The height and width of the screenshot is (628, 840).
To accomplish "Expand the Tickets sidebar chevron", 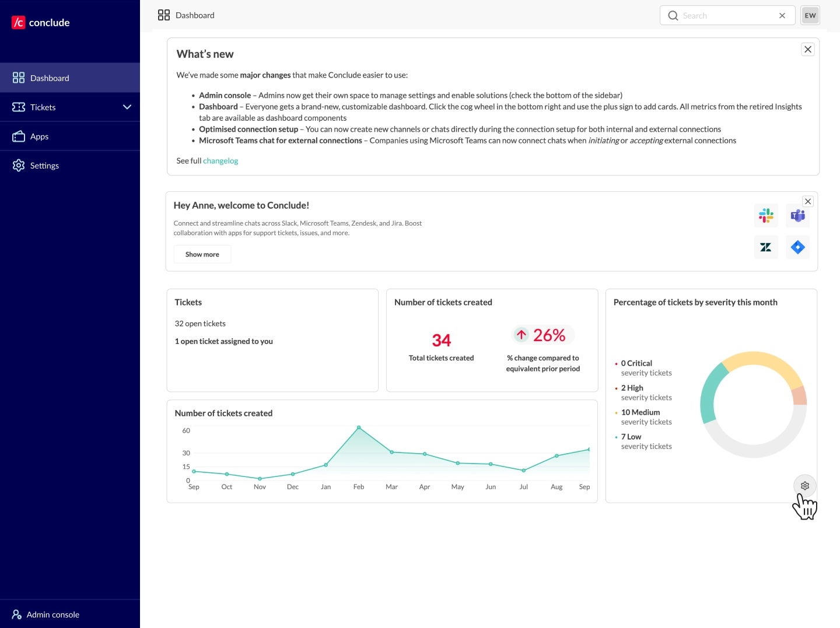I will coord(127,107).
